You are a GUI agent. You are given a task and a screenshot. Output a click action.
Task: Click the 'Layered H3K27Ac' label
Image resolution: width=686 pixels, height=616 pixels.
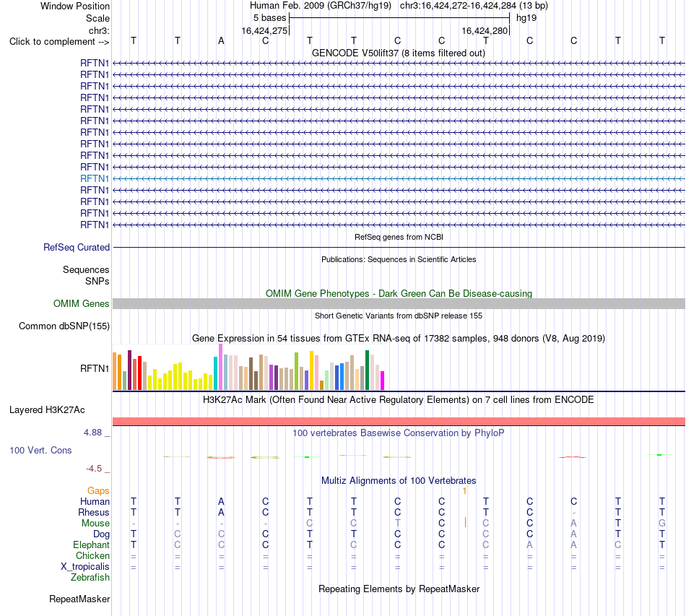47,410
